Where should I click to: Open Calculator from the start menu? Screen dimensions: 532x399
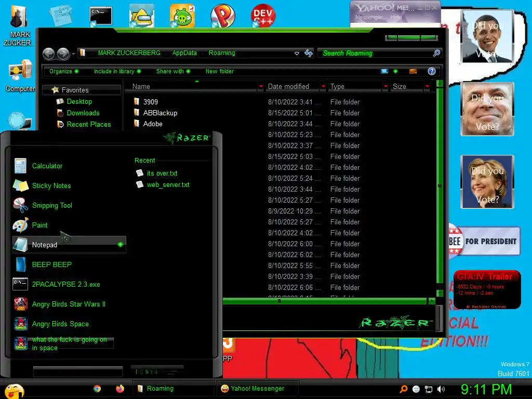pyautogui.click(x=47, y=166)
